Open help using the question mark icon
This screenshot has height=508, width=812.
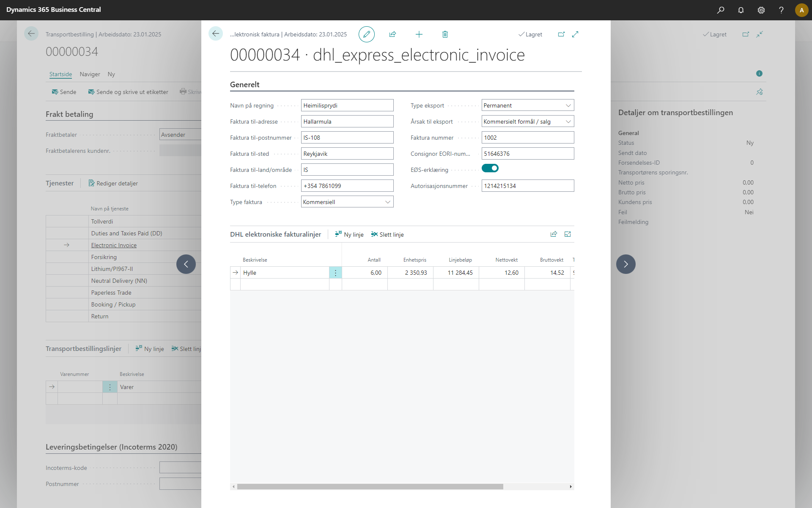coord(782,10)
